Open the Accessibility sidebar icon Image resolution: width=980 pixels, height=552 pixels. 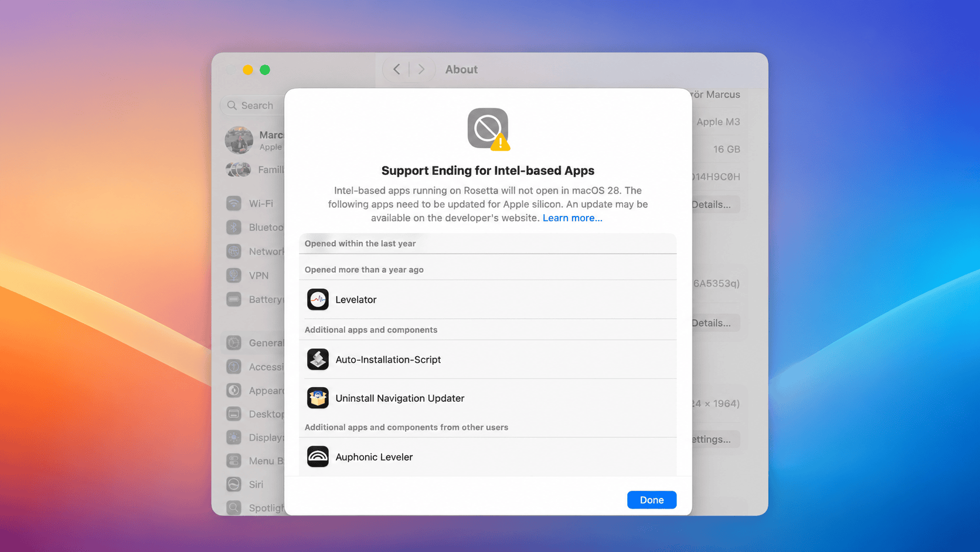(234, 367)
